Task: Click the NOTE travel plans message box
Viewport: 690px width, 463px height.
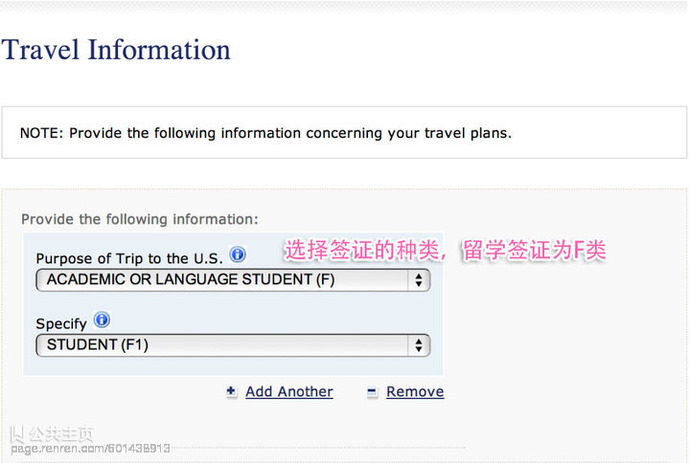Action: click(x=344, y=132)
